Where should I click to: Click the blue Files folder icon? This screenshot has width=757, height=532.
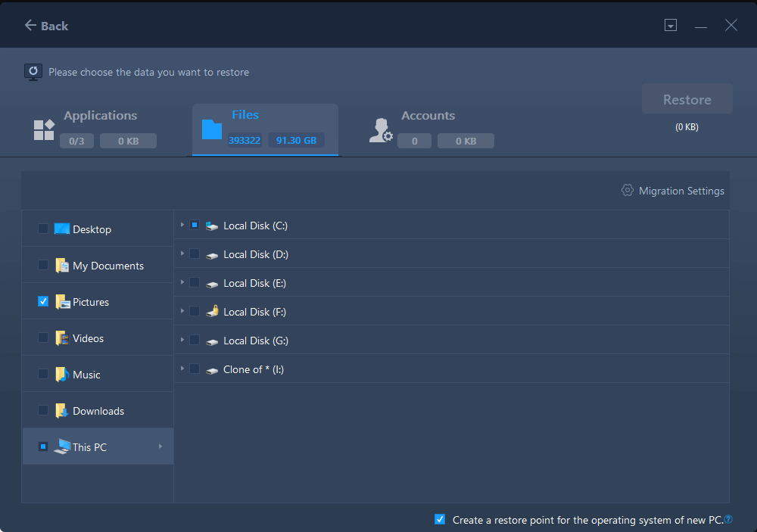coord(212,129)
